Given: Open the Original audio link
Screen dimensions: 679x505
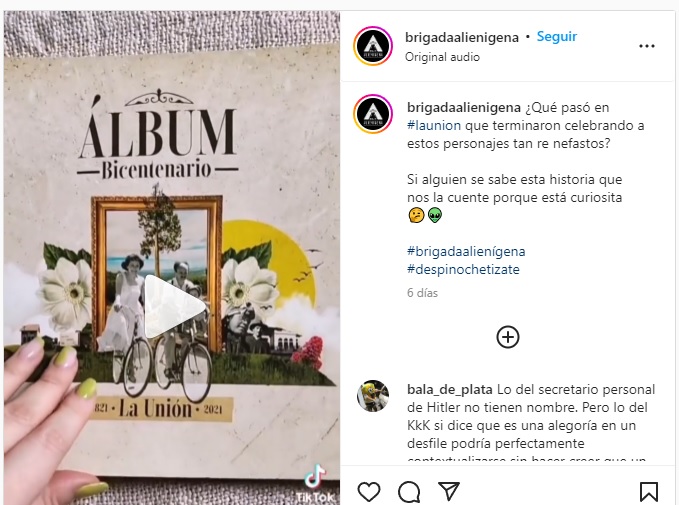Looking at the screenshot, I should point(442,57).
